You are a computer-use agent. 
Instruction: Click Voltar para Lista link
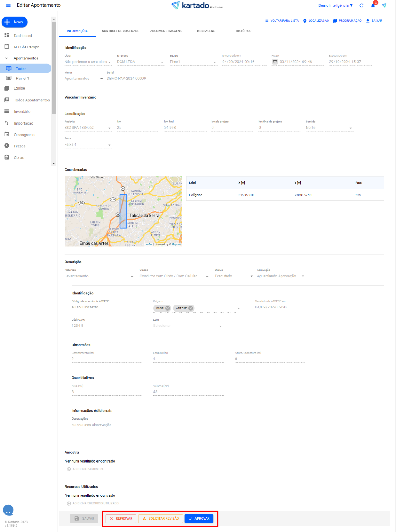tap(282, 21)
